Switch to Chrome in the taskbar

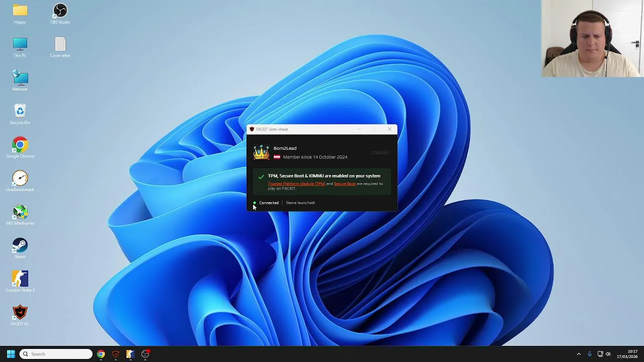click(x=101, y=354)
